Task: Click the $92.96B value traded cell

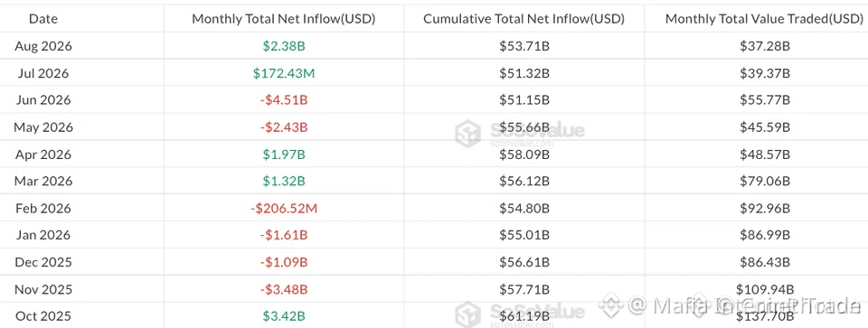Action: [765, 209]
